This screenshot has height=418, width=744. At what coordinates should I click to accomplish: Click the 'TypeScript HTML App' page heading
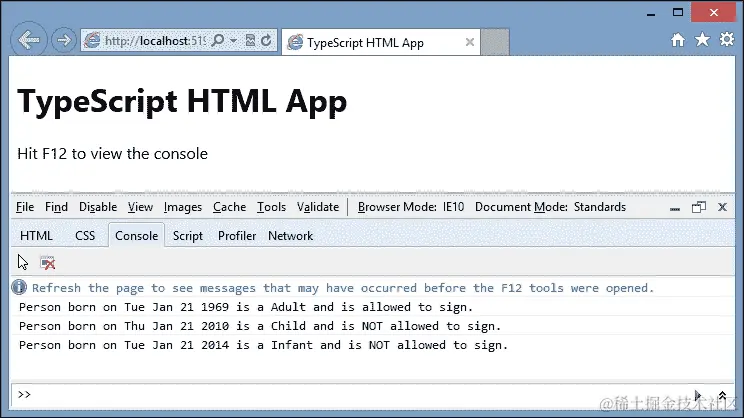(x=182, y=101)
